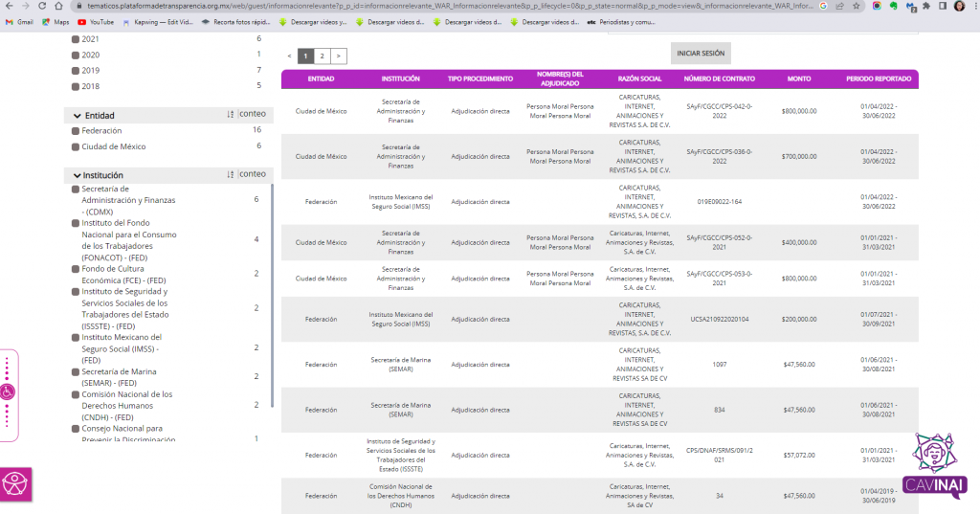Check the 2018 year filter

(76, 86)
